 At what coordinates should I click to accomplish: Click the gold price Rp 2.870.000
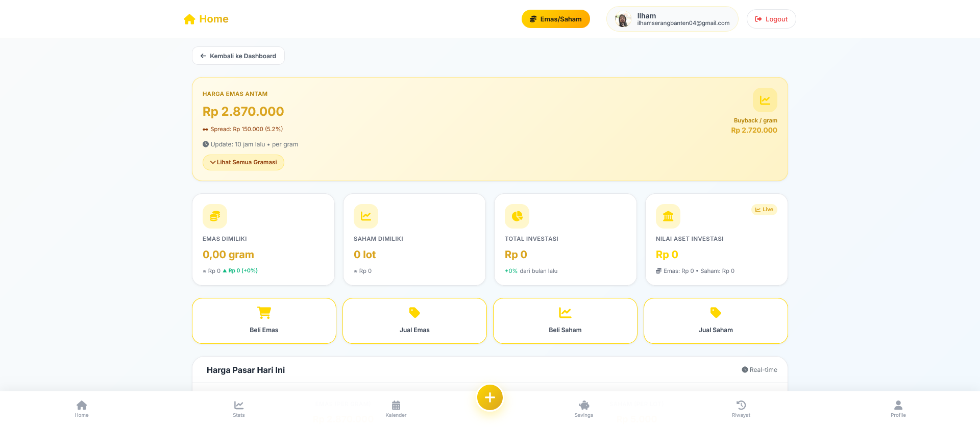(x=243, y=111)
